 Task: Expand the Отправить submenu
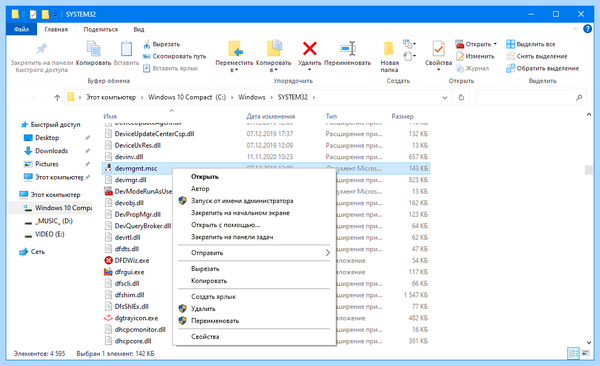point(254,253)
